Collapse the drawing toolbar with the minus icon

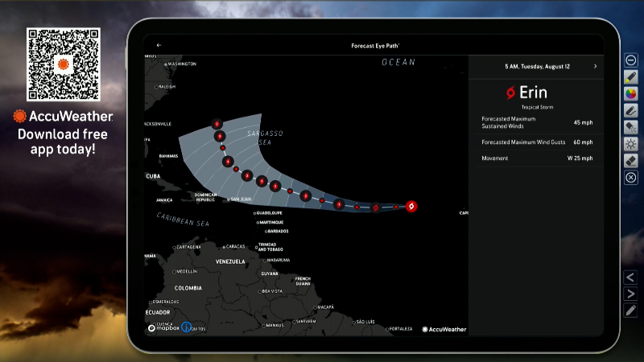631,60
